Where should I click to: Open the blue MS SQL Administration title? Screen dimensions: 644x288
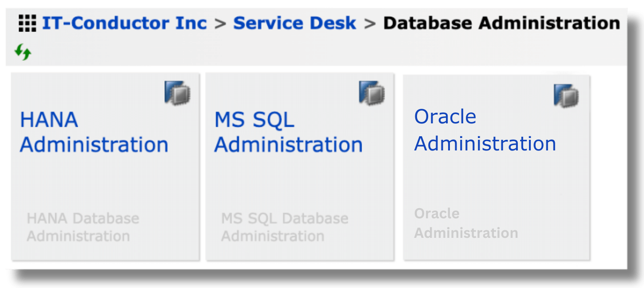click(288, 132)
